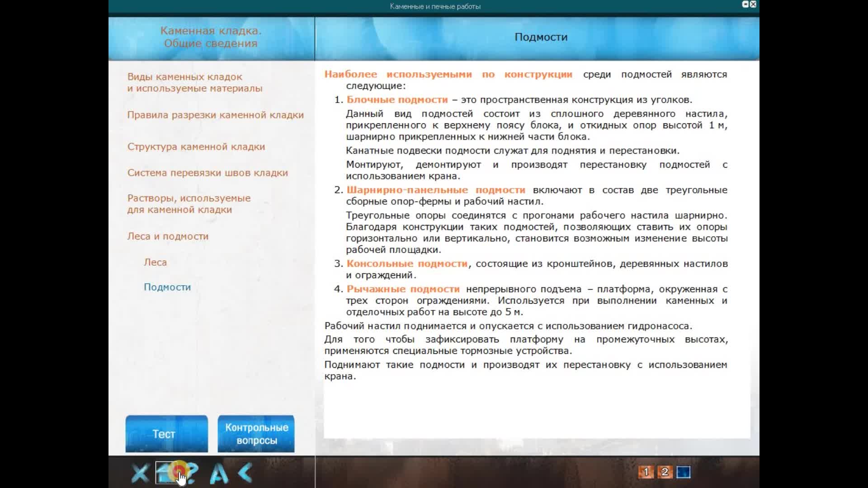Image resolution: width=868 pixels, height=488 pixels.
Task: Open Структура каменной кладки topic
Action: point(196,147)
